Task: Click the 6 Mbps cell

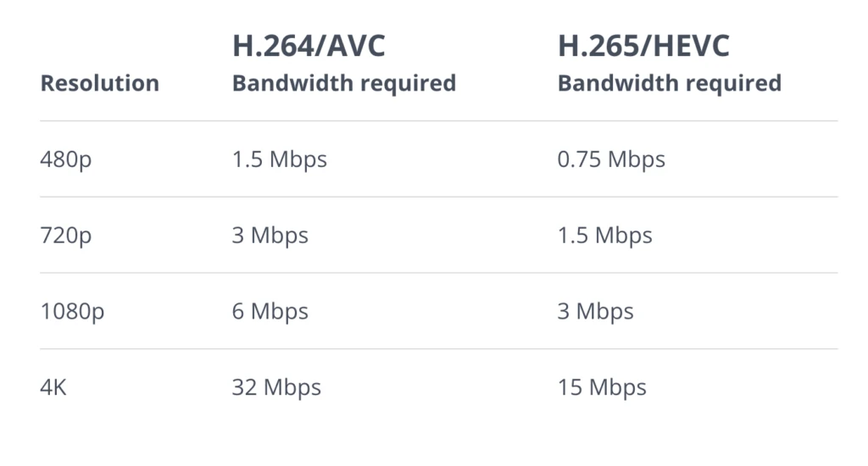Action: [x=270, y=312]
